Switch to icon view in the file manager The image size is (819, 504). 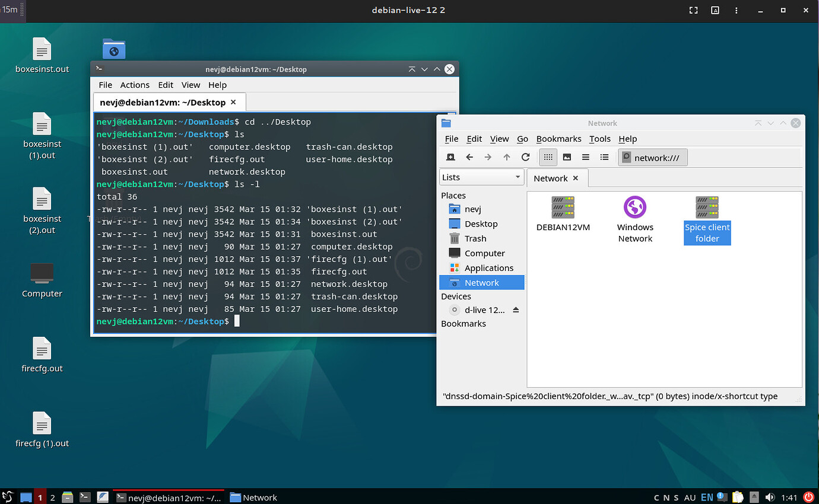(x=548, y=157)
